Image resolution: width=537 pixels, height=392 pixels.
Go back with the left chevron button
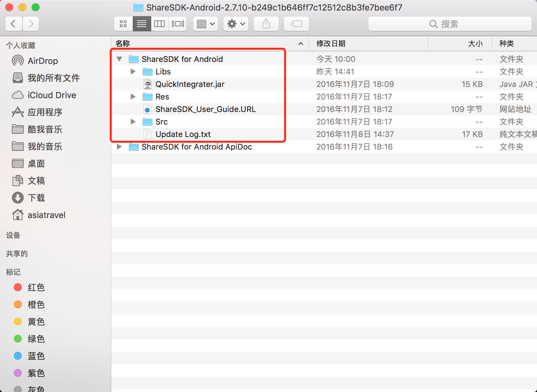14,24
